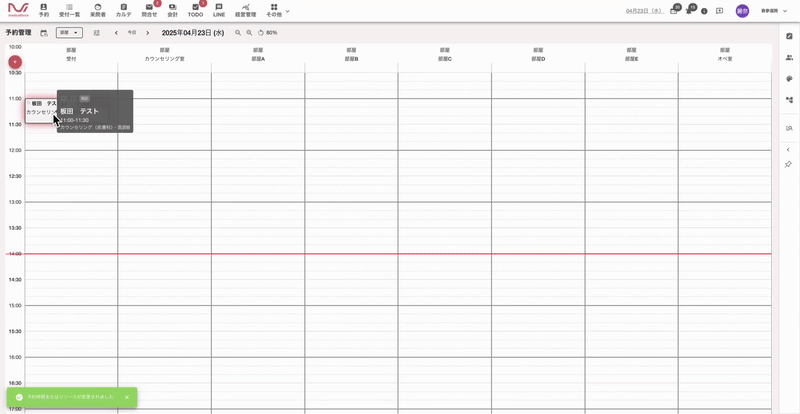Open the color palette icon in sidebar
Viewport: 800px width, 414px height.
tap(788, 78)
